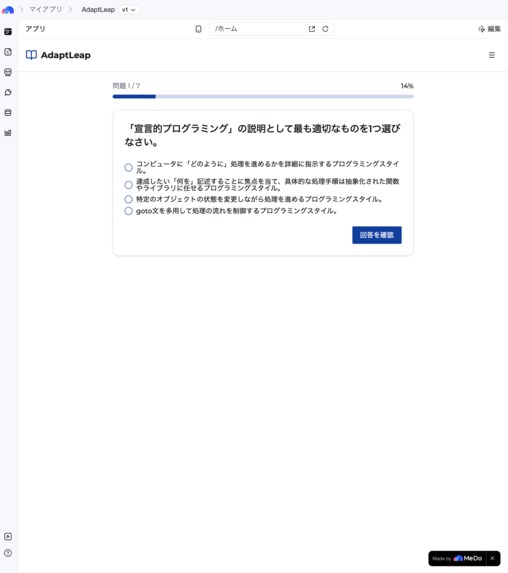Click the 編集 edit button
This screenshot has height=573, width=508.
coord(489,29)
